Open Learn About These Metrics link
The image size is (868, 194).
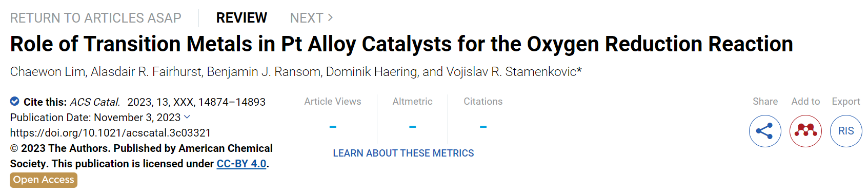click(403, 153)
